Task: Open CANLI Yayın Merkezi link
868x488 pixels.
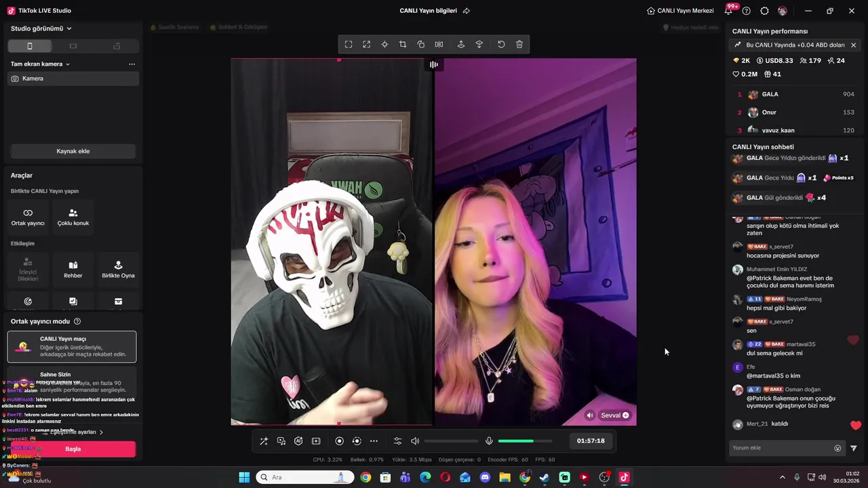Action: point(680,11)
